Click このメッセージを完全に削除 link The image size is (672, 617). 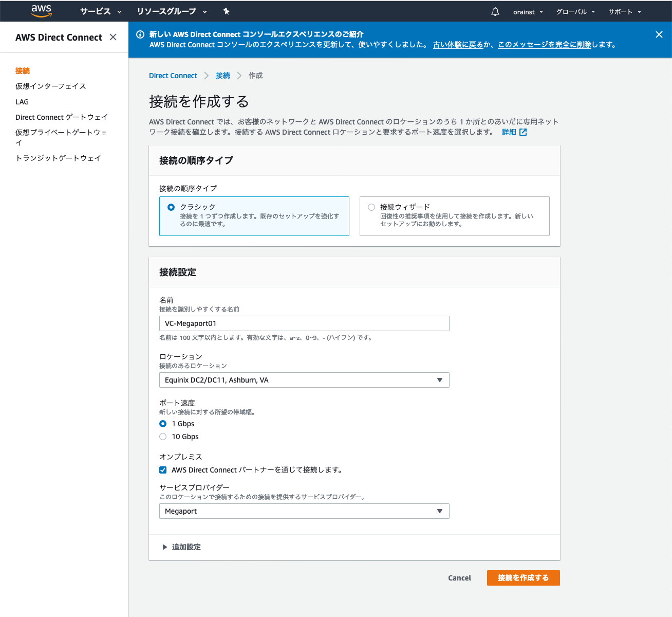pyautogui.click(x=545, y=45)
